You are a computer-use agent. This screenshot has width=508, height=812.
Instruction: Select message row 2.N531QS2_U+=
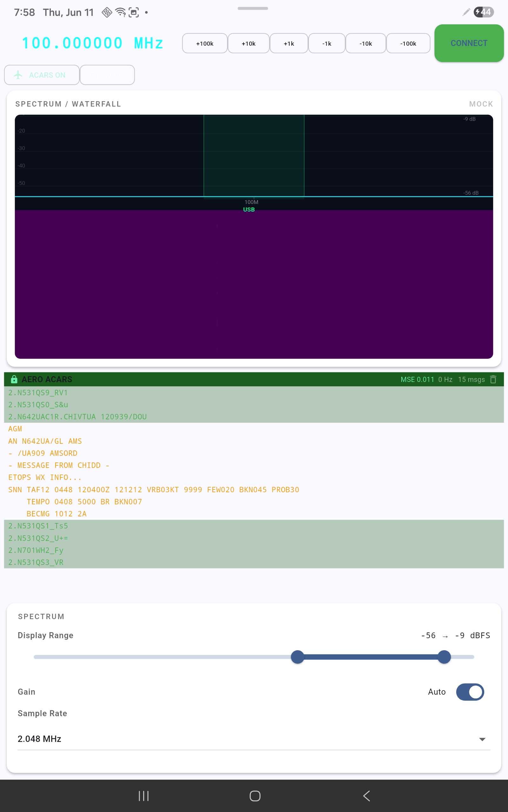click(254, 538)
